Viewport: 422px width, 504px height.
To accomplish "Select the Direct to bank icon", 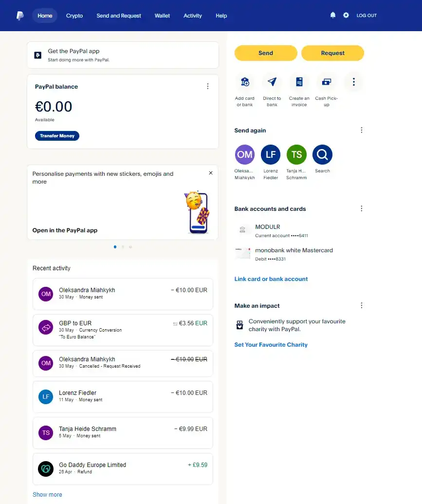I will point(272,82).
